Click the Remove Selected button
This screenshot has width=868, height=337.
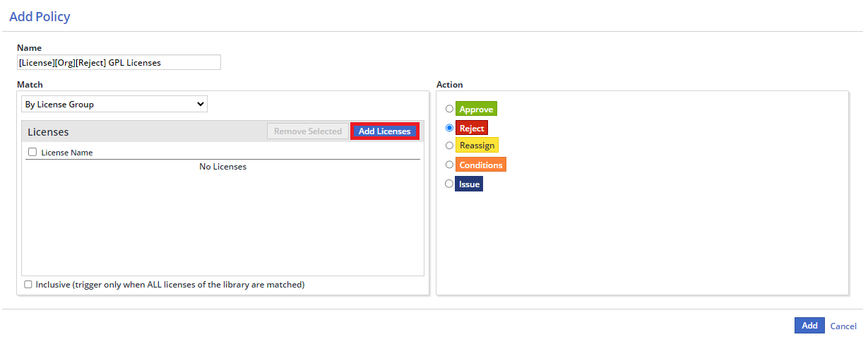pos(307,131)
